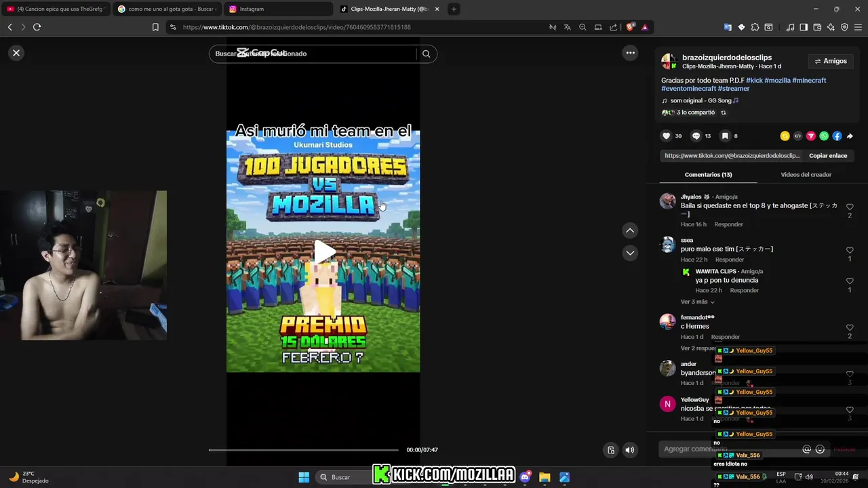Bookmark page with address bar bookmark icon
Image resolution: width=868 pixels, height=488 pixels.
tap(155, 27)
